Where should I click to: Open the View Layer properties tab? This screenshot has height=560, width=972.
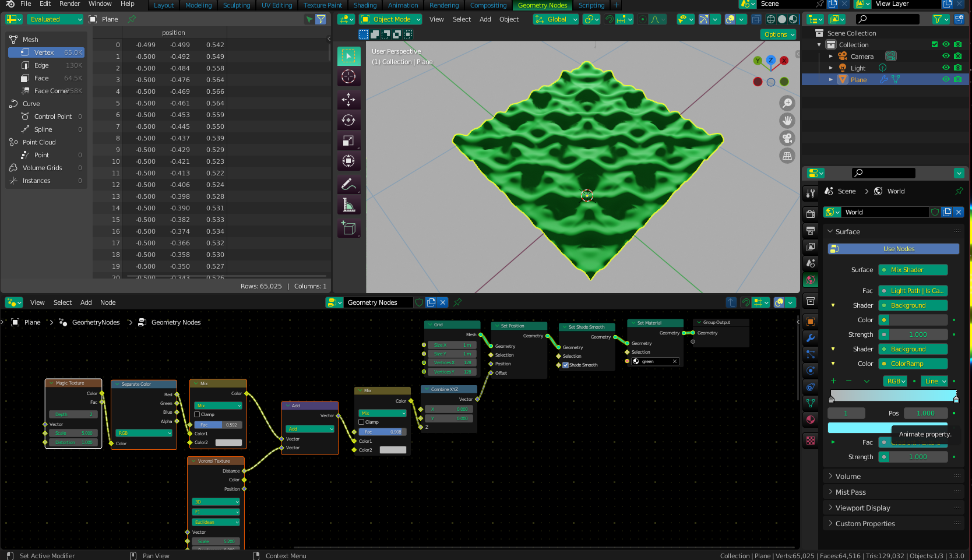click(x=811, y=247)
